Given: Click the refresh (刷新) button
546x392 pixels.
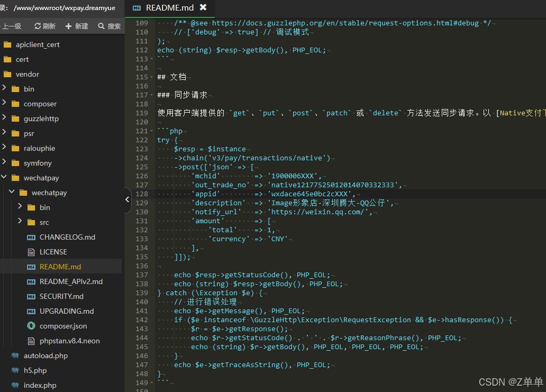Looking at the screenshot, I should pyautogui.click(x=45, y=26).
